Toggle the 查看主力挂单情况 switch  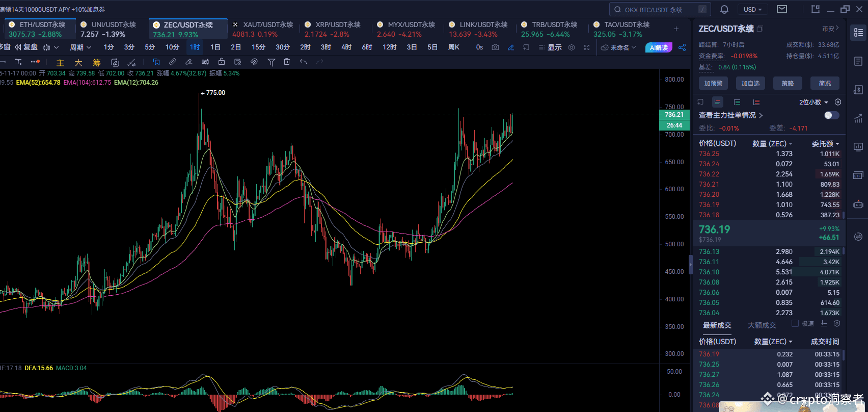coord(831,115)
